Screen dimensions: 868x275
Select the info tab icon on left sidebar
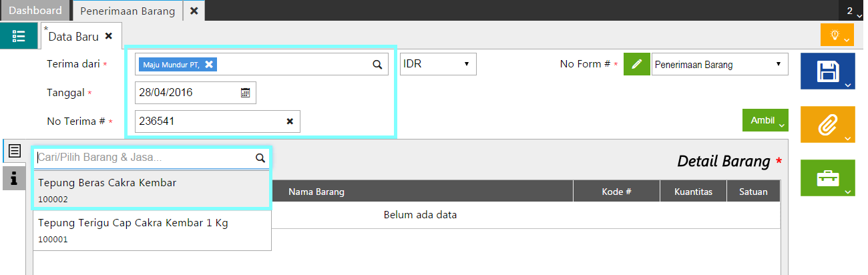[x=13, y=178]
